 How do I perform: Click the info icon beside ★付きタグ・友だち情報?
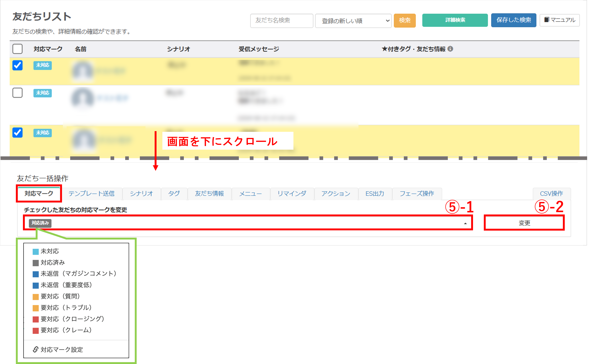coord(450,49)
